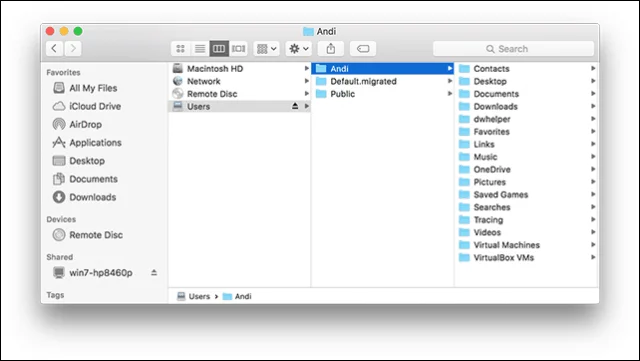Click the green zoom window button
The image size is (640, 361).
click(78, 31)
